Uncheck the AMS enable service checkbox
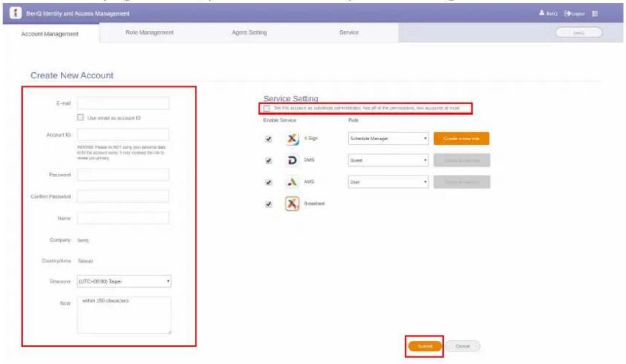The image size is (626, 364). [269, 182]
